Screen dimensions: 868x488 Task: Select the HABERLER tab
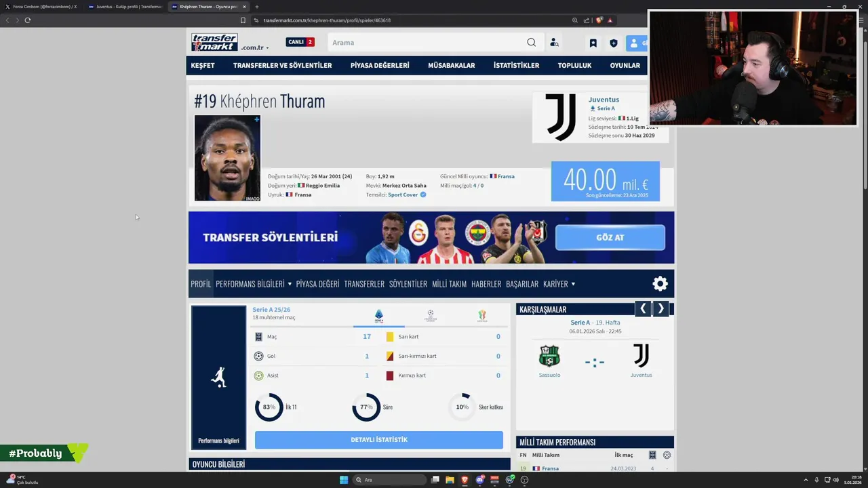486,284
